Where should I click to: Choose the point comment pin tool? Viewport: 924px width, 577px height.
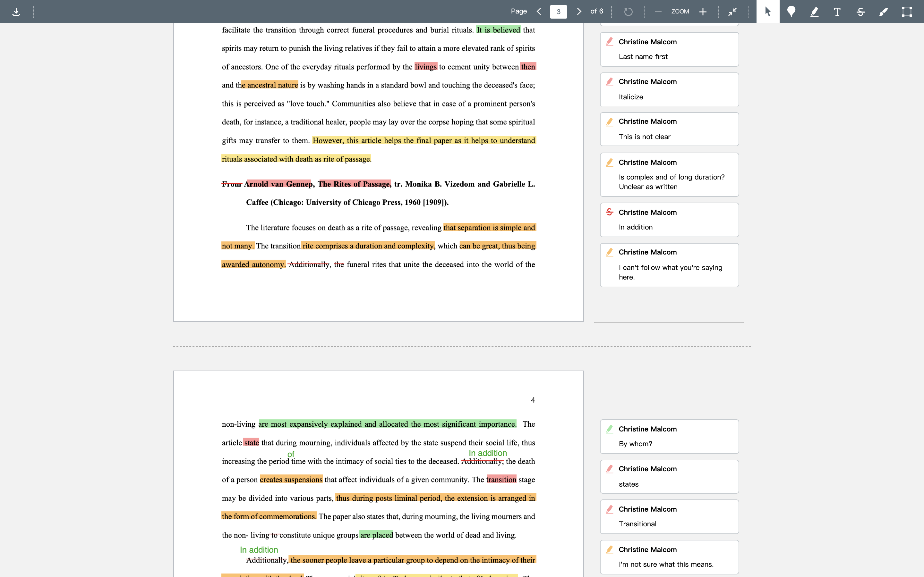(x=791, y=12)
